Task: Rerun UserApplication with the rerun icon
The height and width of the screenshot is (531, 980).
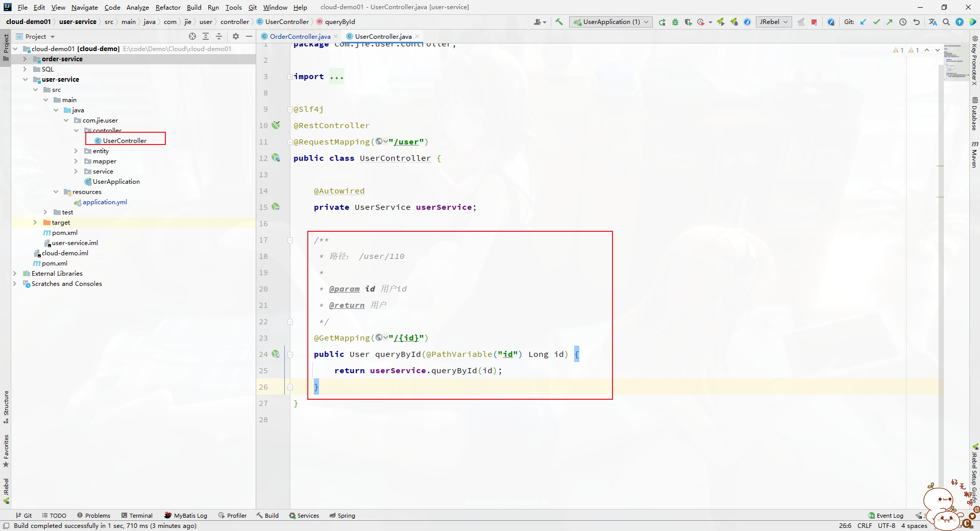Action: [x=662, y=22]
